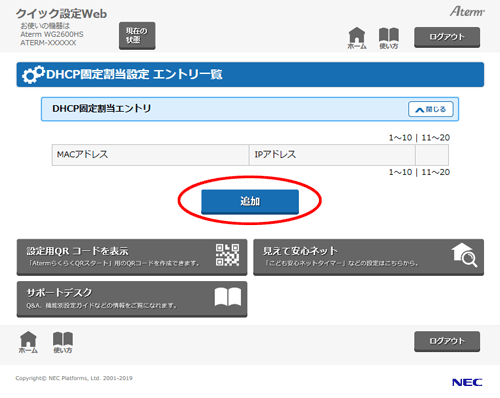The image size is (500, 398).
Task: Click the MACアドレス column header
Action: coord(150,155)
